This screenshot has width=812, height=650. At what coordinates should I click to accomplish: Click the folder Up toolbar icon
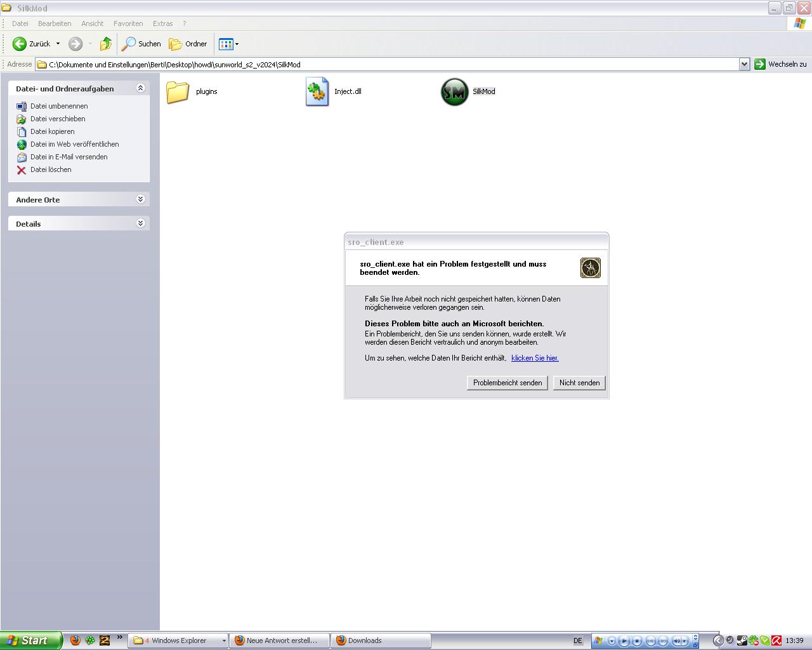pyautogui.click(x=106, y=44)
